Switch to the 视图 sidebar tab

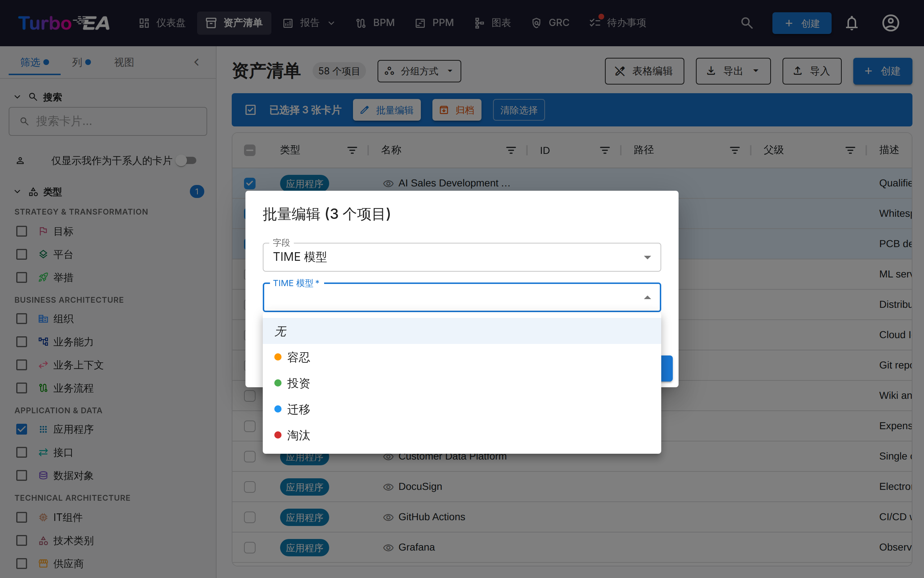pyautogui.click(x=124, y=62)
